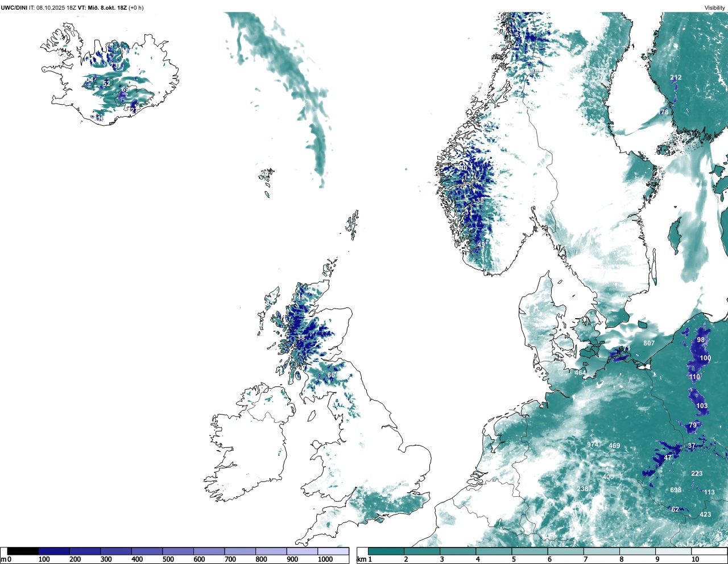Click the 69 value over Iceland
Image resolution: width=728 pixels, height=564 pixels.
pos(125,89)
